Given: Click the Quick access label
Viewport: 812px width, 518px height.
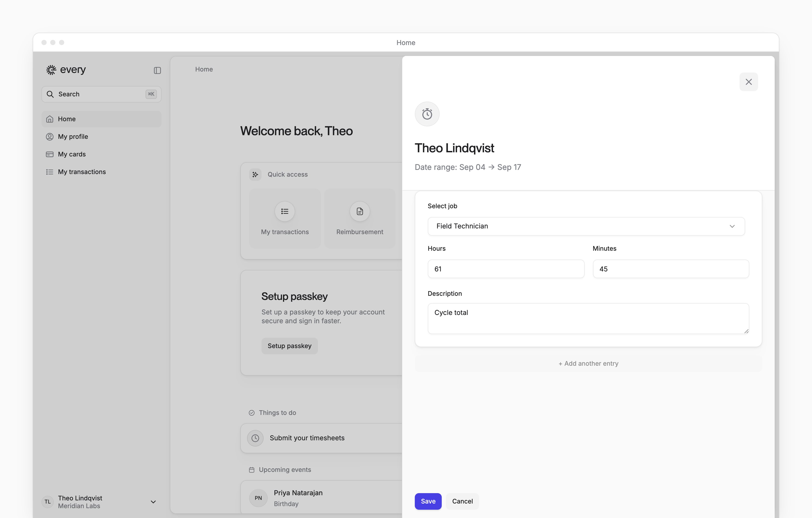Looking at the screenshot, I should tap(288, 174).
